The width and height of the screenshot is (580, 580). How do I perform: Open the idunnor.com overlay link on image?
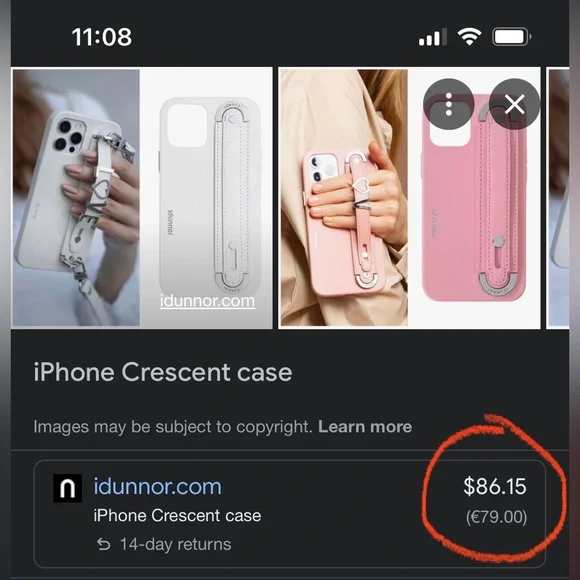click(x=208, y=301)
